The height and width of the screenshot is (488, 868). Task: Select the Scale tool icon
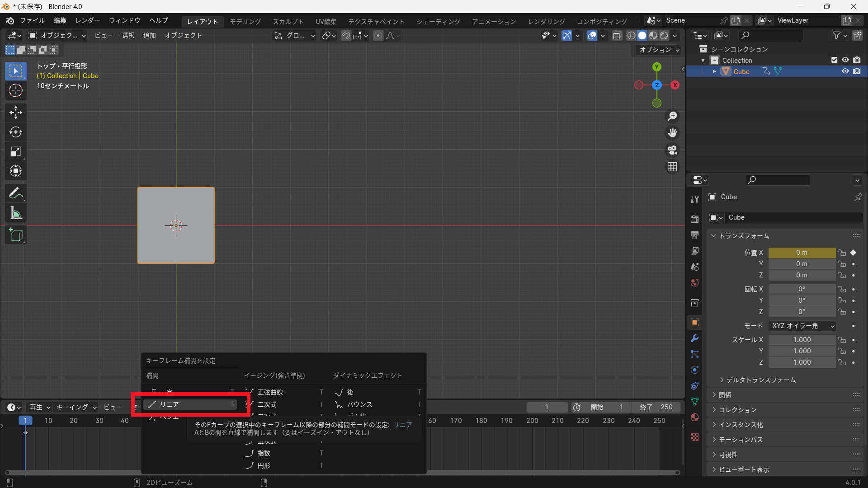tap(16, 152)
